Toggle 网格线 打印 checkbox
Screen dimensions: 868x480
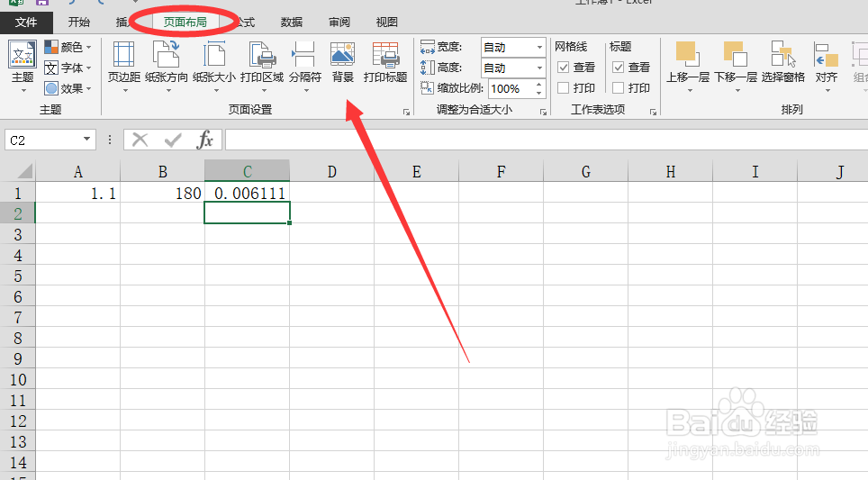pos(563,88)
